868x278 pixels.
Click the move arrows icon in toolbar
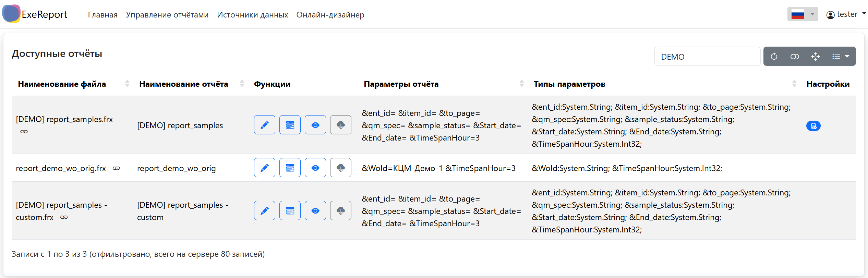point(815,57)
